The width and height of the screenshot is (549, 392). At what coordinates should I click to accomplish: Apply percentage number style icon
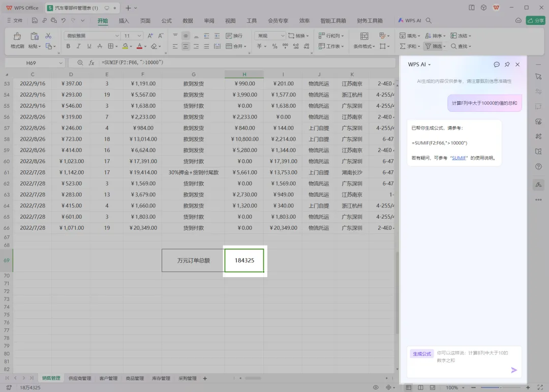[x=274, y=46]
